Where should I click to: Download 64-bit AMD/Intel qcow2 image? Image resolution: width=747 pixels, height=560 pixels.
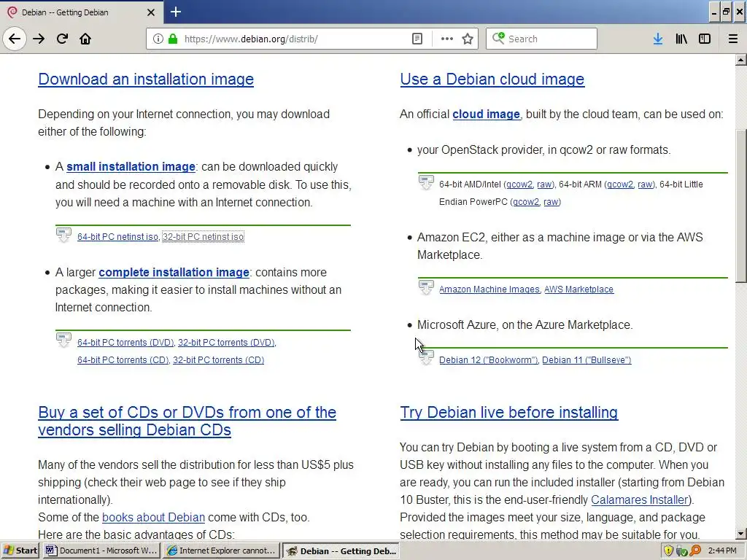click(x=519, y=184)
